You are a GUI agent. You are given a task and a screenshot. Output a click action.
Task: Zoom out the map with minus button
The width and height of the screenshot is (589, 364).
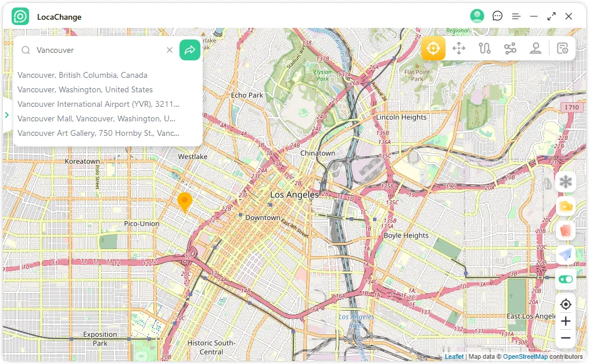[565, 338]
